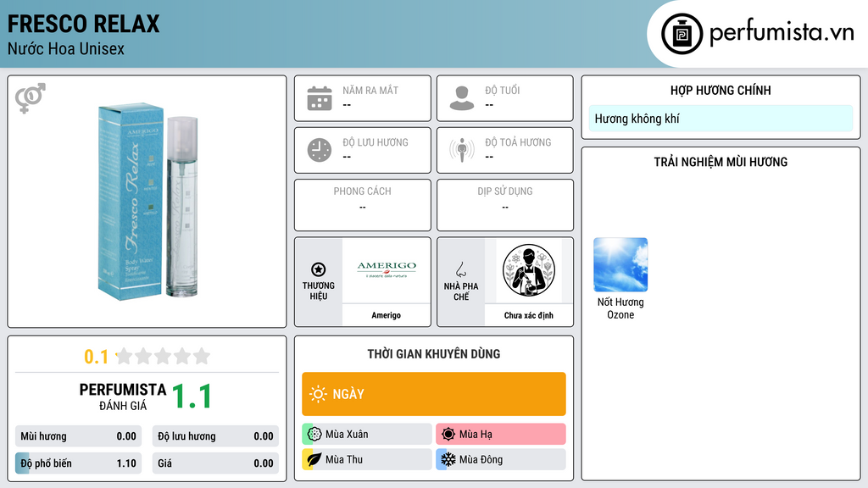Click the Nốt Hương Ozone caption
This screenshot has width=868, height=488.
620,308
